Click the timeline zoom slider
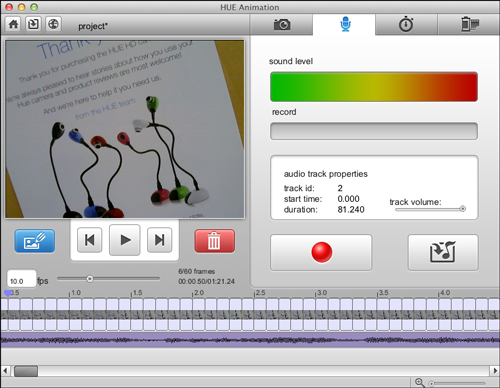 pos(457,384)
